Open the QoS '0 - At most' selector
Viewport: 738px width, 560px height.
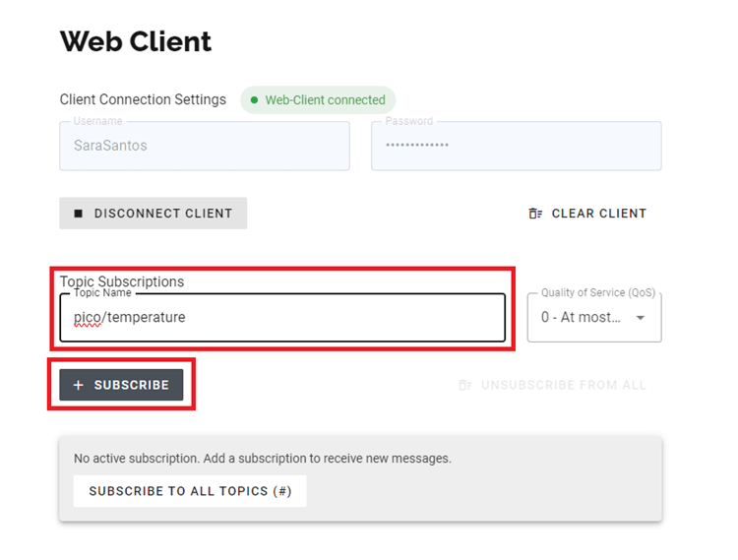click(582, 318)
